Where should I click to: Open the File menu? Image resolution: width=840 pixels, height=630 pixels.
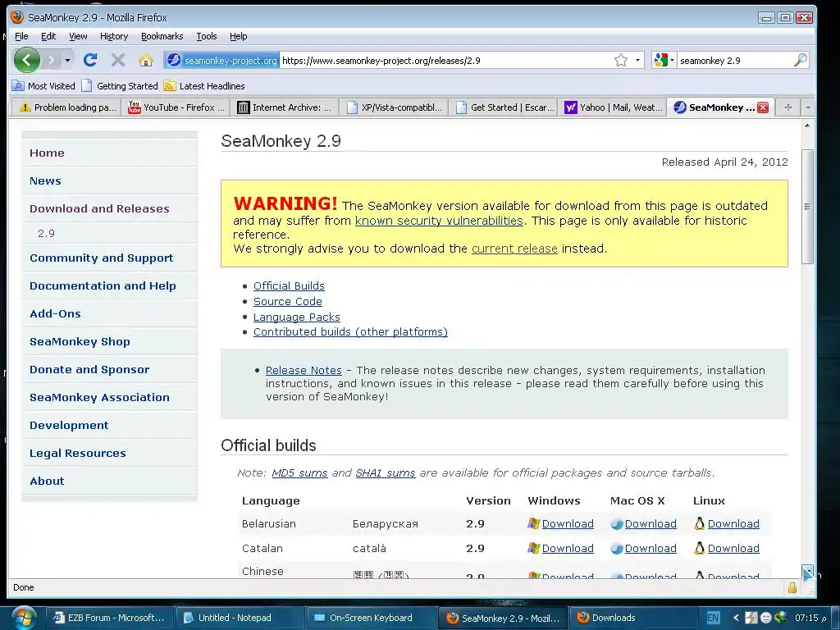[21, 36]
